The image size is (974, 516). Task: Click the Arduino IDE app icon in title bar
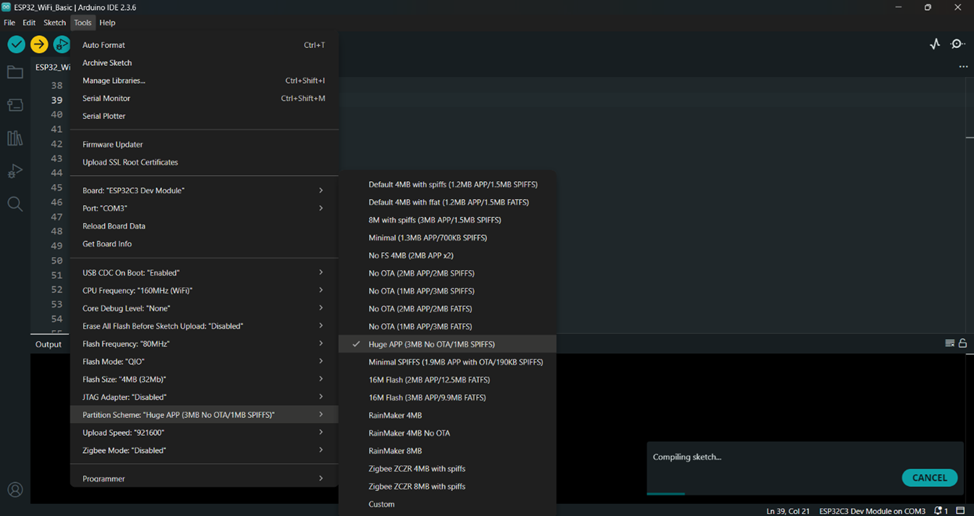[6, 7]
